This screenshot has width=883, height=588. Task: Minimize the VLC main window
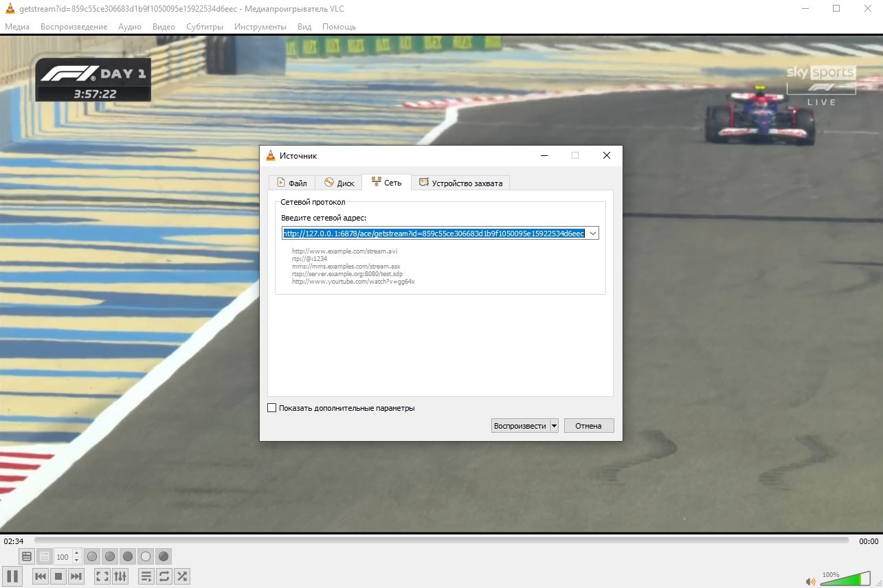(805, 8)
